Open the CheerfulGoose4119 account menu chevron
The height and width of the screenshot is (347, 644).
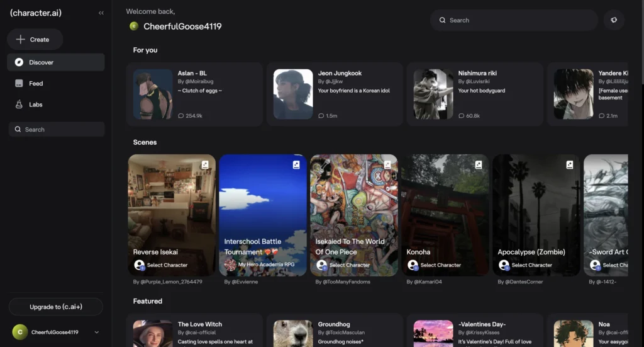[96, 333]
